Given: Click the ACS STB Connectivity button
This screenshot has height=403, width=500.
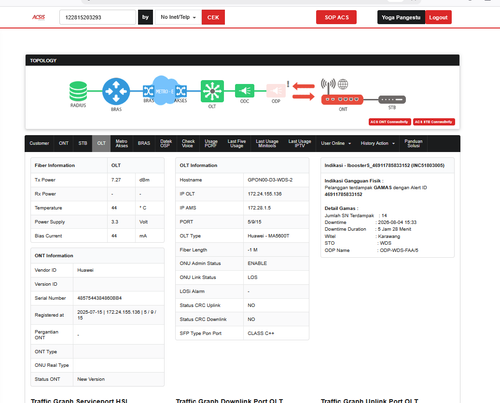Looking at the screenshot, I should pos(434,122).
